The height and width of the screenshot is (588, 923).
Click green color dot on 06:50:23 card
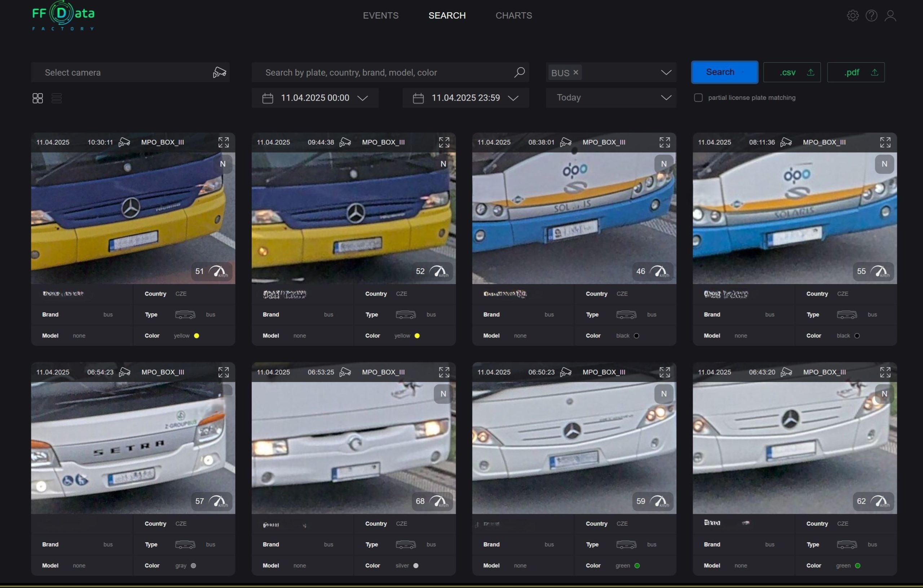pyautogui.click(x=637, y=566)
